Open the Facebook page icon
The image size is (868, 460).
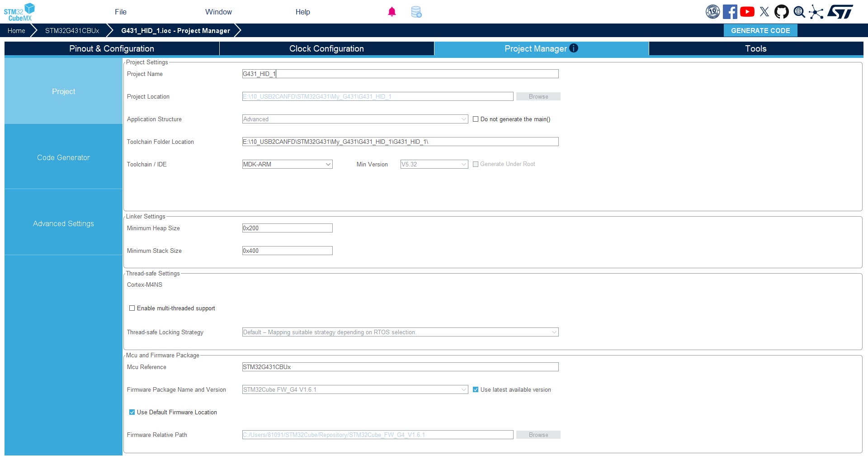[730, 12]
